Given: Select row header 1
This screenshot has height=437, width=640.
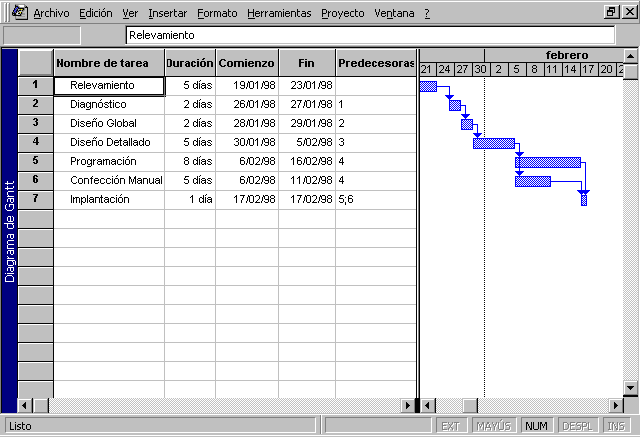Looking at the screenshot, I should coord(36,86).
